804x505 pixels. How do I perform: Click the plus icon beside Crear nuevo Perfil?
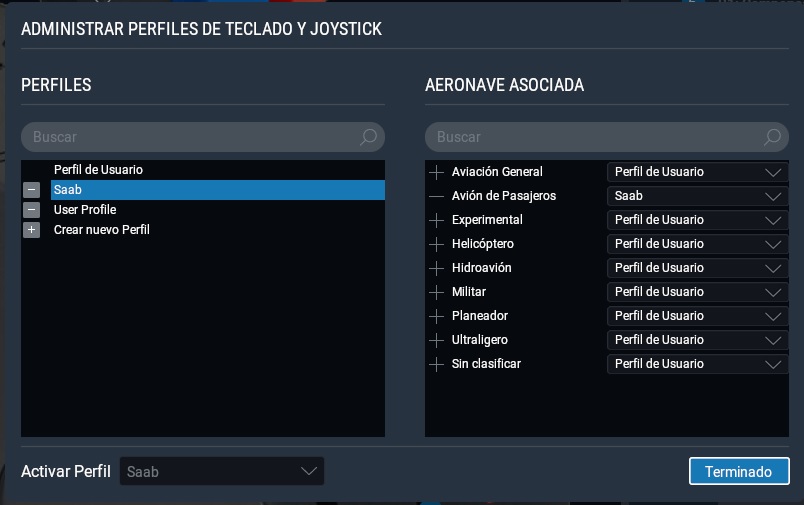pyautogui.click(x=31, y=230)
